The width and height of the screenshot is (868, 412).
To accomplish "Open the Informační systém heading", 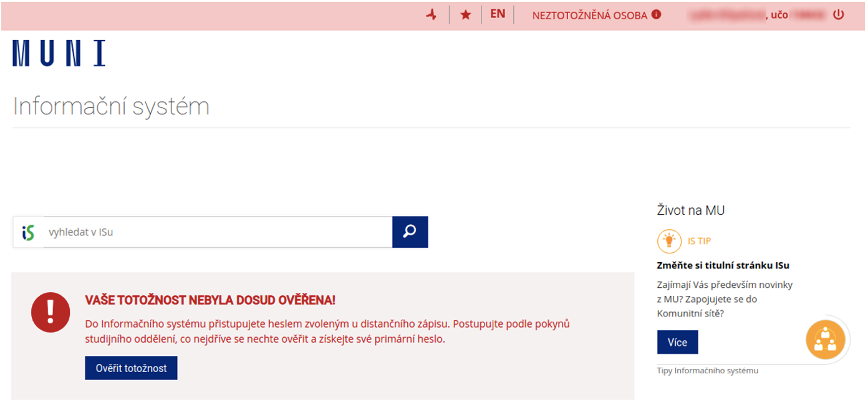I will pyautogui.click(x=111, y=106).
